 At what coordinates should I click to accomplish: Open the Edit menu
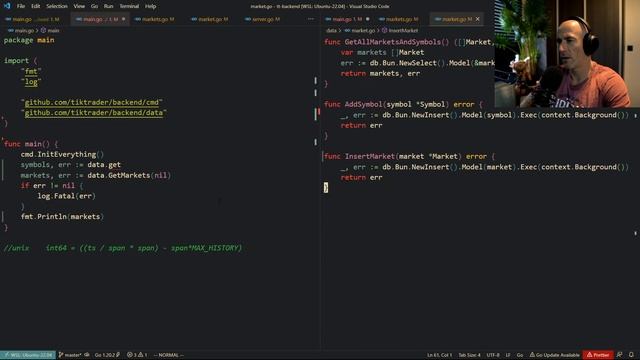[x=36, y=7]
